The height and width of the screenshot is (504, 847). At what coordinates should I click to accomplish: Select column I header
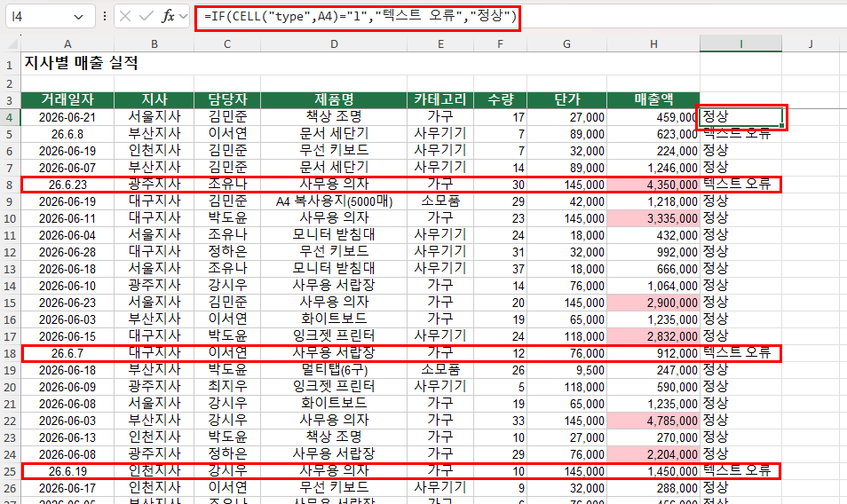pos(740,44)
